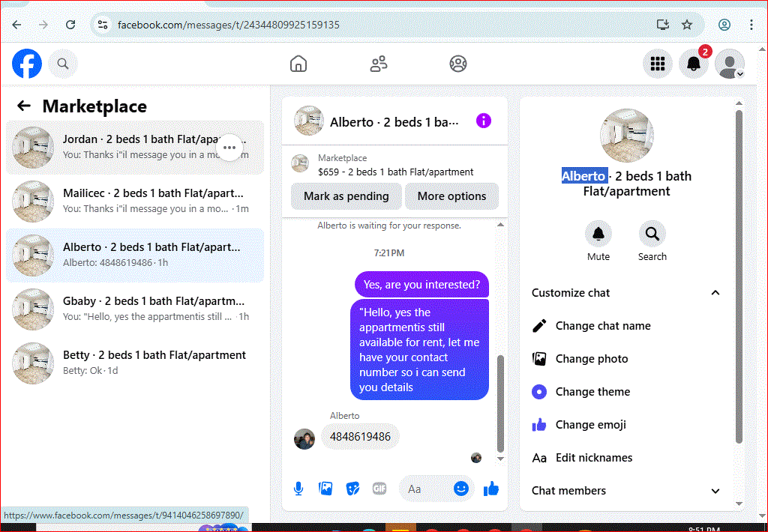Open the notifications bell with badge
Viewport: 768px width, 532px height.
coord(693,64)
